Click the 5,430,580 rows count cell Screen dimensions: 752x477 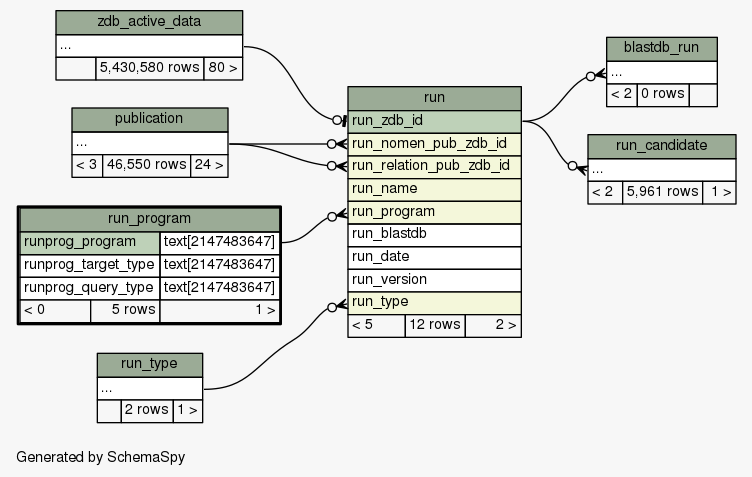pos(149,69)
